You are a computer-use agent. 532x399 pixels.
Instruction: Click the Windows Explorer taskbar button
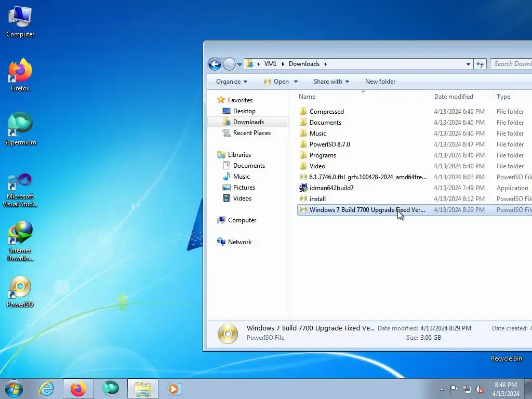click(143, 389)
